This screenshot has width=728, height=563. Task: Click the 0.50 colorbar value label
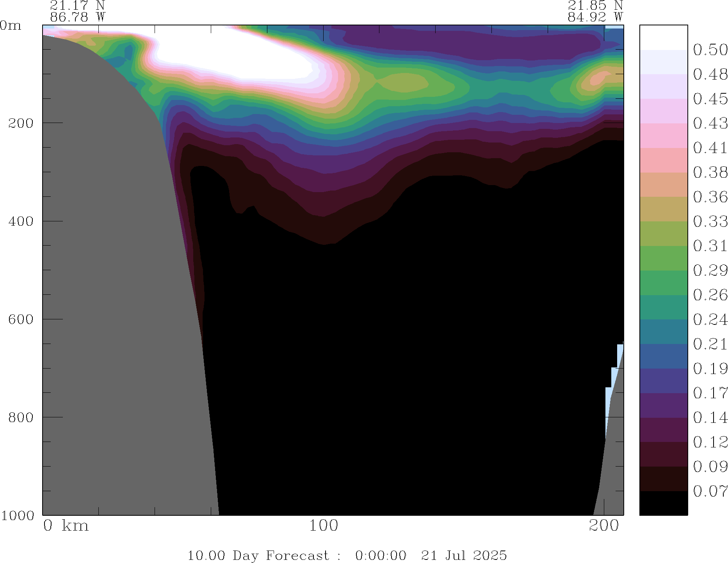(710, 50)
